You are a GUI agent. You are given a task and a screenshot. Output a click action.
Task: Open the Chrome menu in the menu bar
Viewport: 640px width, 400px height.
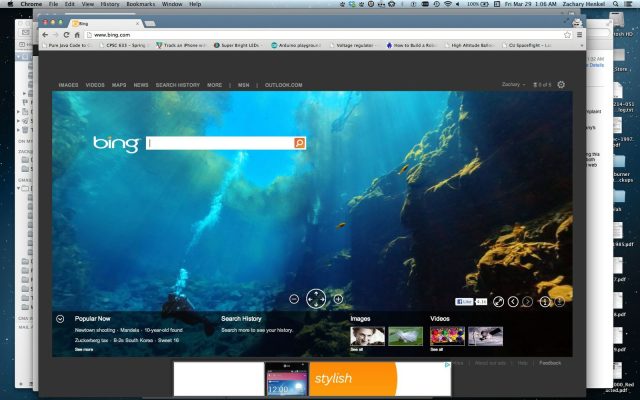click(31, 4)
